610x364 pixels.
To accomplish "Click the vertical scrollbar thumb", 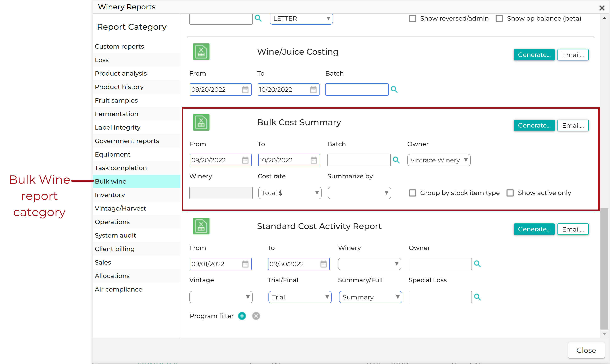I will 604,268.
